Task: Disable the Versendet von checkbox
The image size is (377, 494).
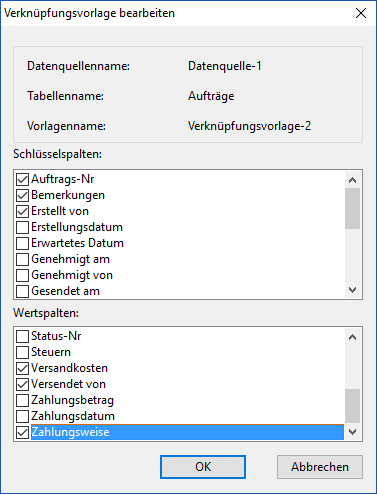Action: (22, 384)
